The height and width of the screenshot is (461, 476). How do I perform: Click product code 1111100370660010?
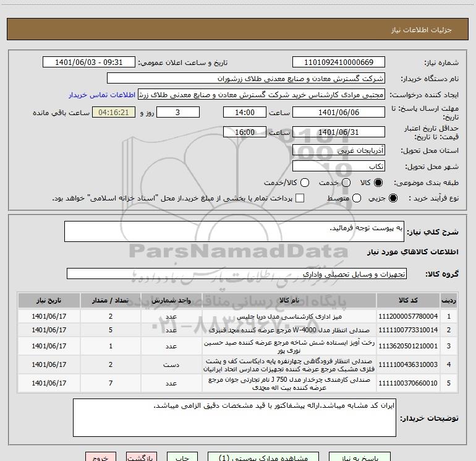click(x=408, y=383)
